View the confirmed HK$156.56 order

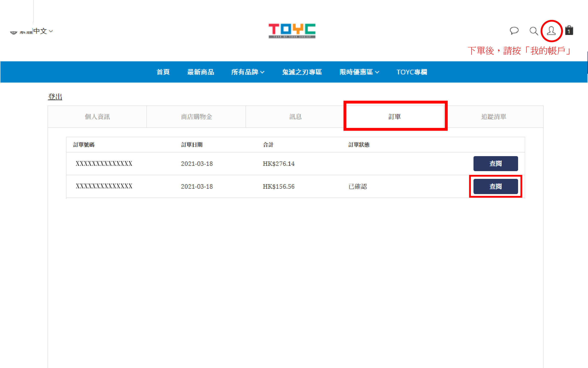[x=495, y=186]
